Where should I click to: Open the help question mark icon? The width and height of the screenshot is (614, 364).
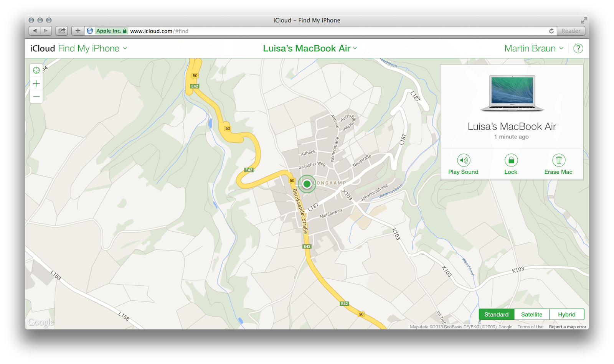[578, 49]
